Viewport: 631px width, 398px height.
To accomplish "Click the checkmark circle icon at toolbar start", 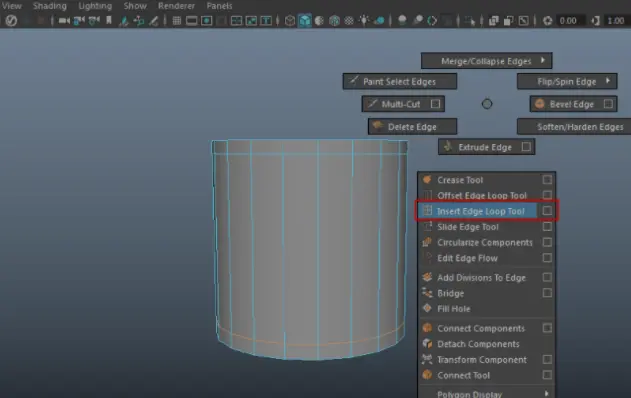I will 11,21.
